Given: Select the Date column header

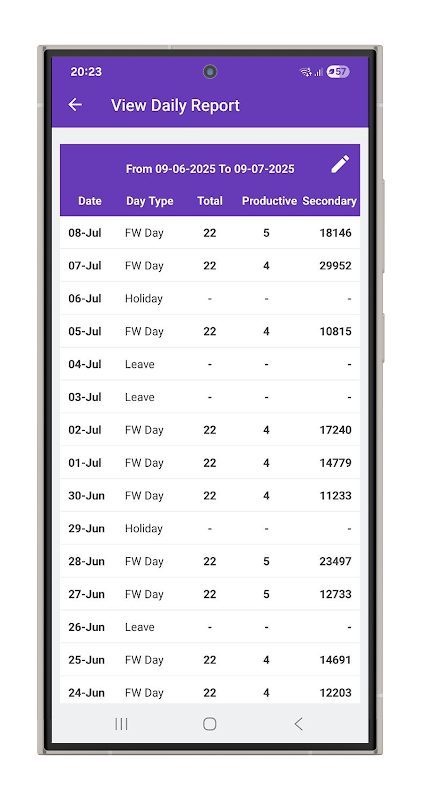Looking at the screenshot, I should pos(90,201).
